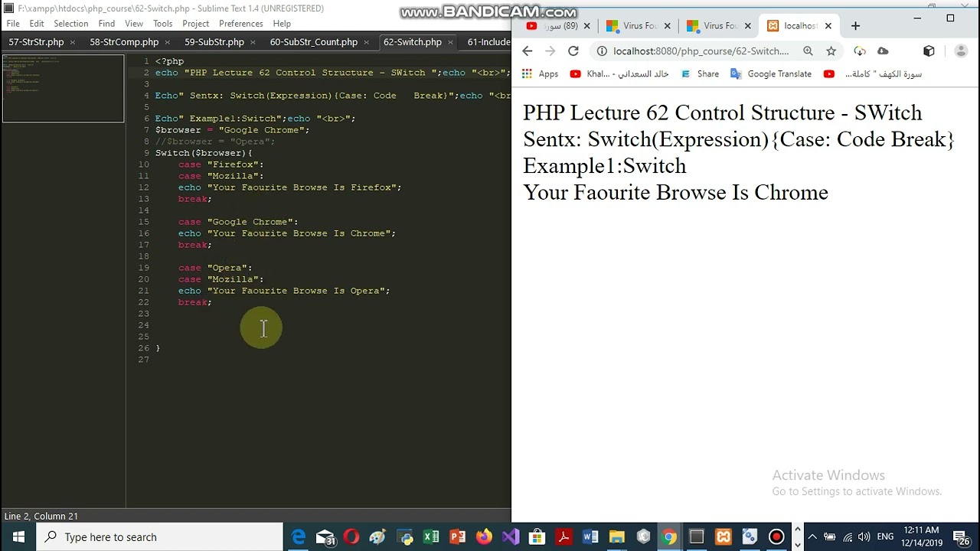Close the localhost Chrome tab
Screen dimensions: 980x551
[x=828, y=26]
